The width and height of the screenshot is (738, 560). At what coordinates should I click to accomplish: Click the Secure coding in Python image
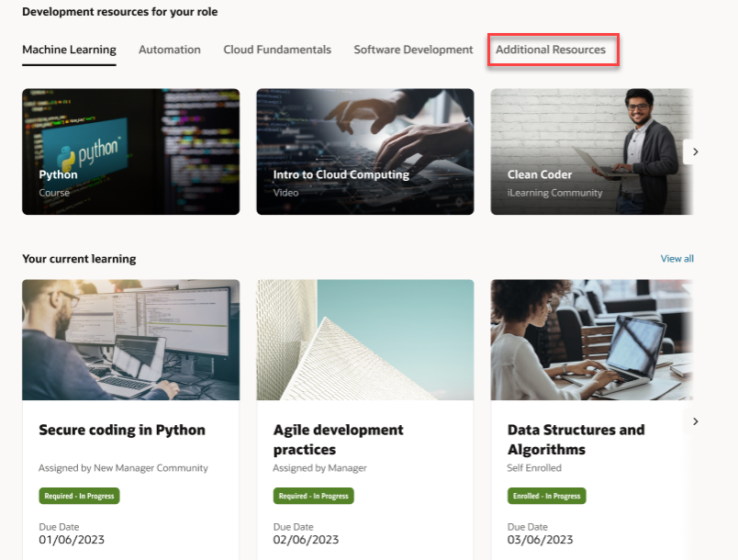[x=131, y=340]
